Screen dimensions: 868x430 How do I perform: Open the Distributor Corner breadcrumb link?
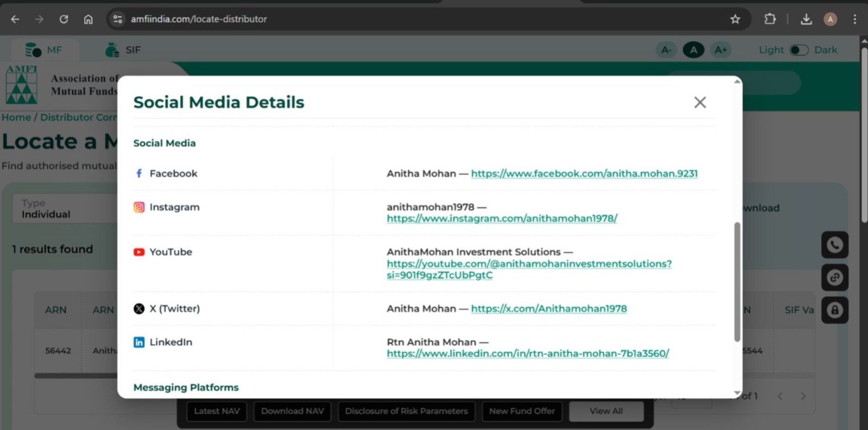coord(79,117)
